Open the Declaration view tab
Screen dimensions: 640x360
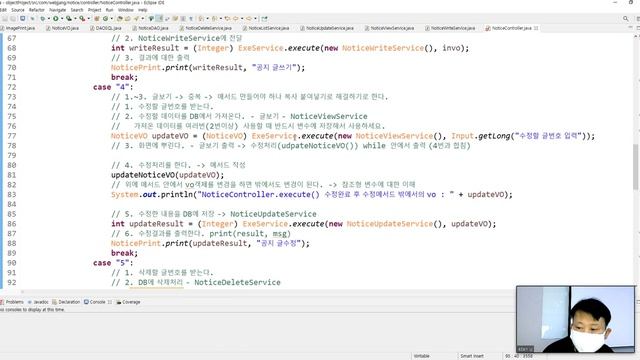[x=66, y=302]
